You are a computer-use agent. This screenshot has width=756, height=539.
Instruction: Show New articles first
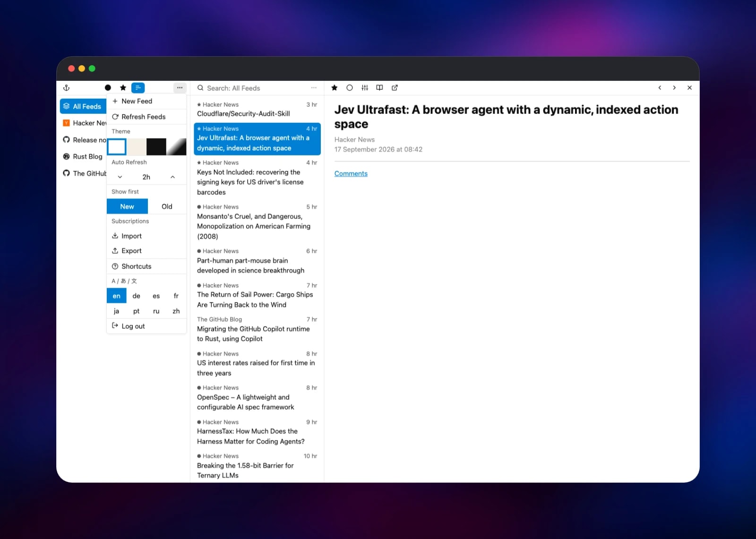(127, 206)
